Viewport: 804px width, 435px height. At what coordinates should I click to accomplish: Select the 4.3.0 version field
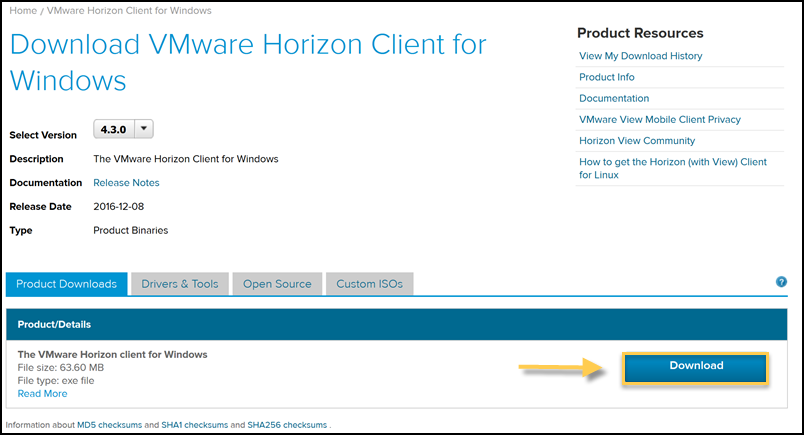click(x=114, y=129)
